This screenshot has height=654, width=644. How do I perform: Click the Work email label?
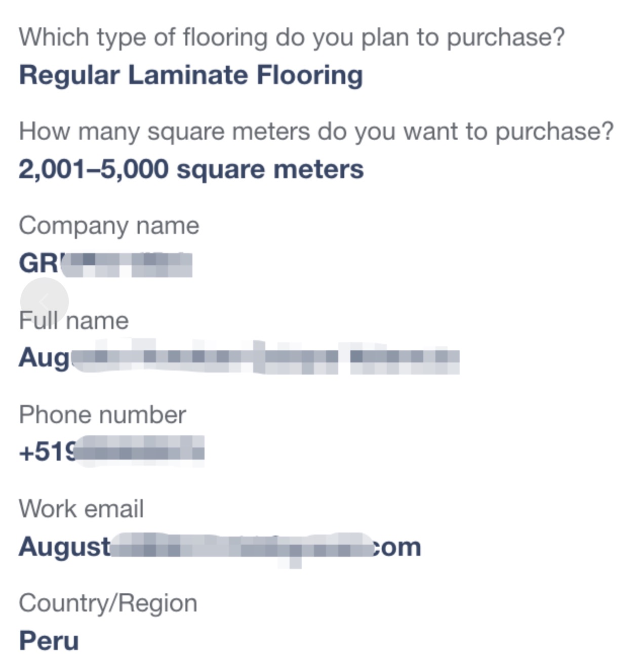tap(81, 509)
